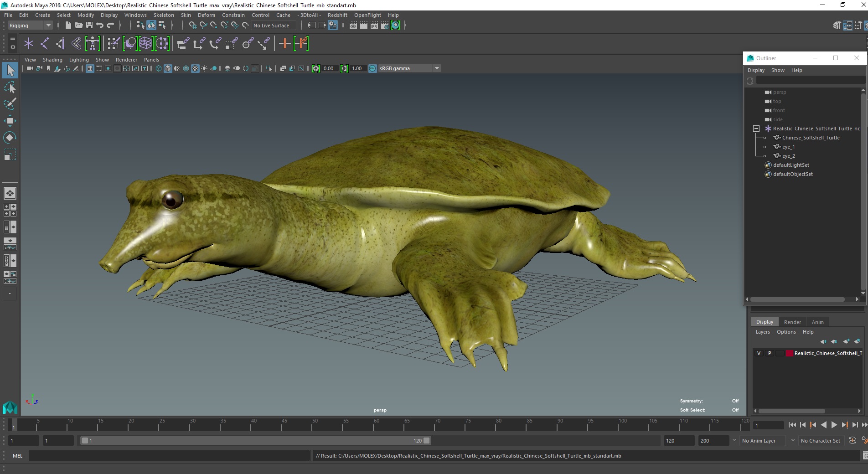Open Render Settings clapperboard icon
The width and height of the screenshot is (868, 474).
tap(385, 26)
